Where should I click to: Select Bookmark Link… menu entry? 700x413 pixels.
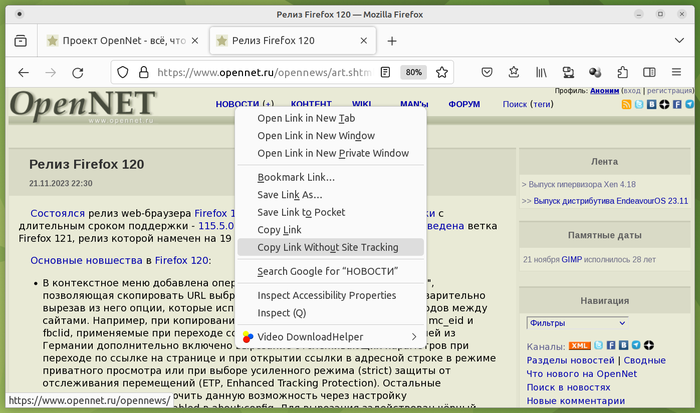point(330,177)
